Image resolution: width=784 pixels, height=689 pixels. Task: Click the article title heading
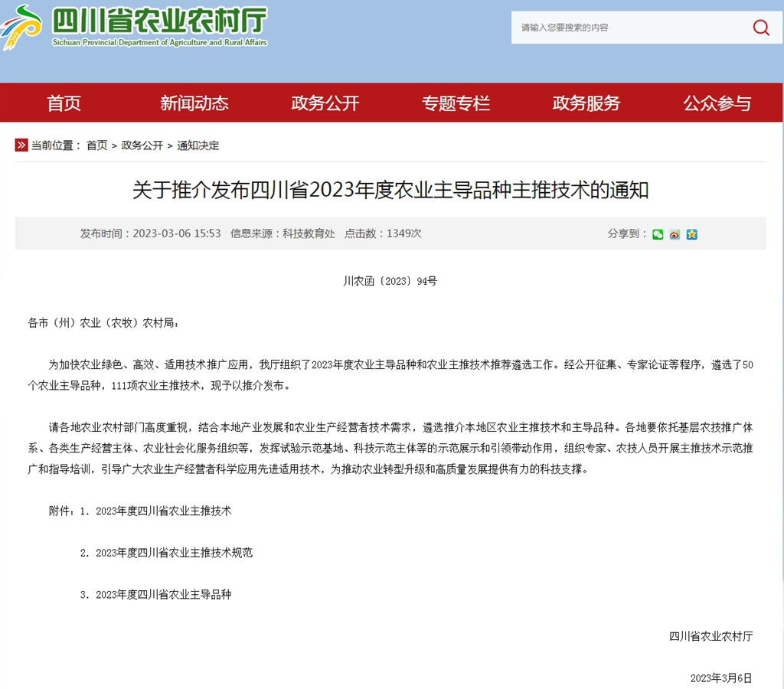pyautogui.click(x=390, y=190)
